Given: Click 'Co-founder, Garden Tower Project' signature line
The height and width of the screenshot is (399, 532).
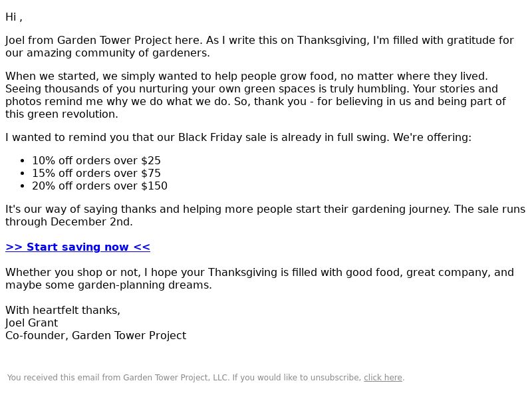Looking at the screenshot, I should click(96, 336).
